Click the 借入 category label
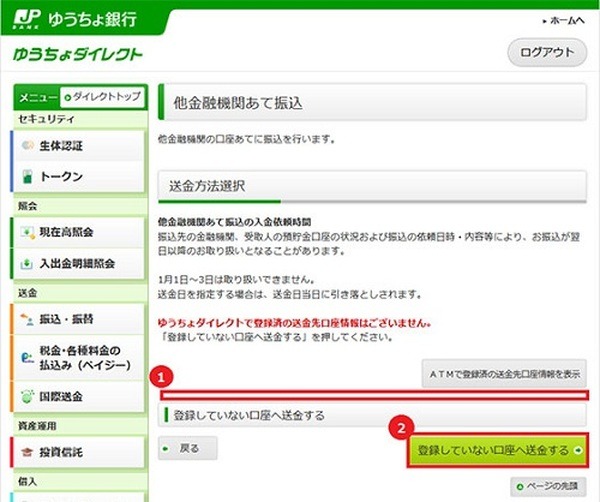This screenshot has width=600, height=502. tap(27, 481)
